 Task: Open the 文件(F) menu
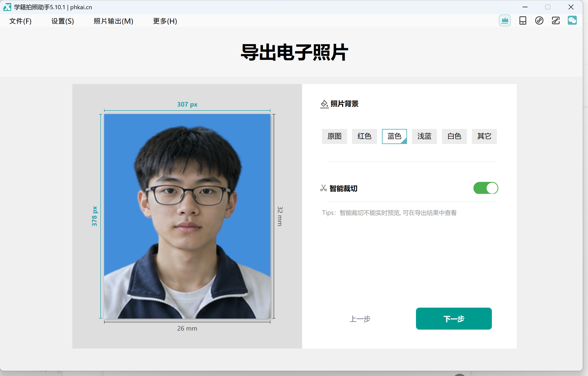20,21
